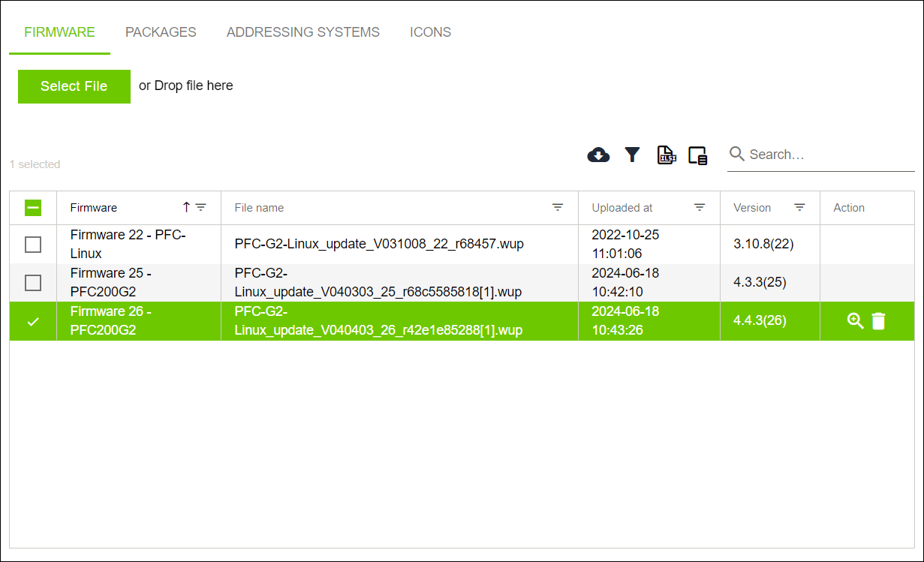Select cell 'Firmware 25 - PFC200G2'

138,283
